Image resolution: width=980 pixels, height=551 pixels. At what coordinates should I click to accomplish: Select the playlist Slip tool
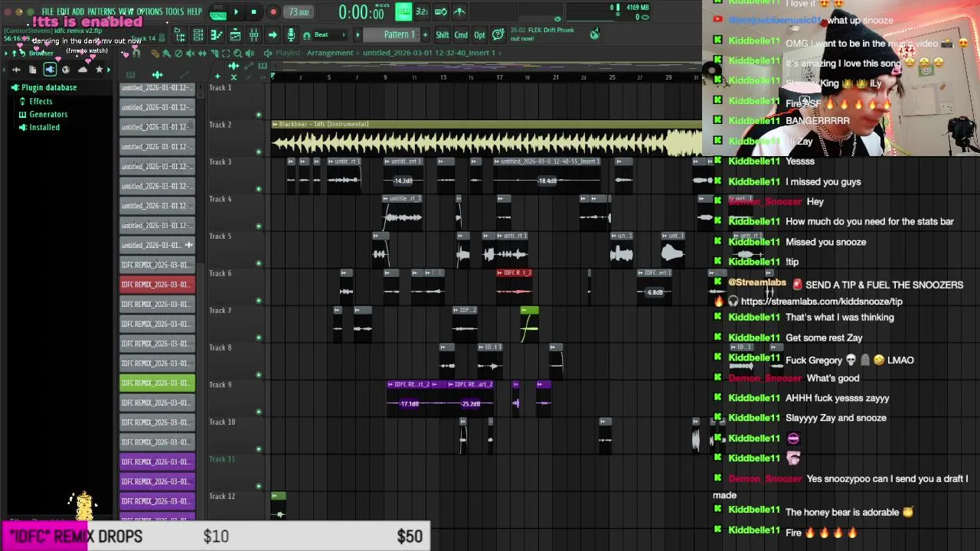tap(202, 54)
